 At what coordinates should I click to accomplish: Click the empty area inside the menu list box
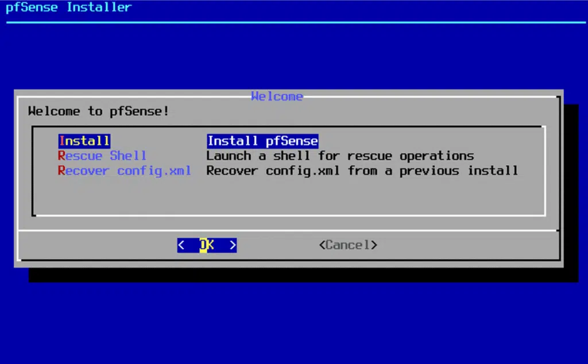coord(289,197)
